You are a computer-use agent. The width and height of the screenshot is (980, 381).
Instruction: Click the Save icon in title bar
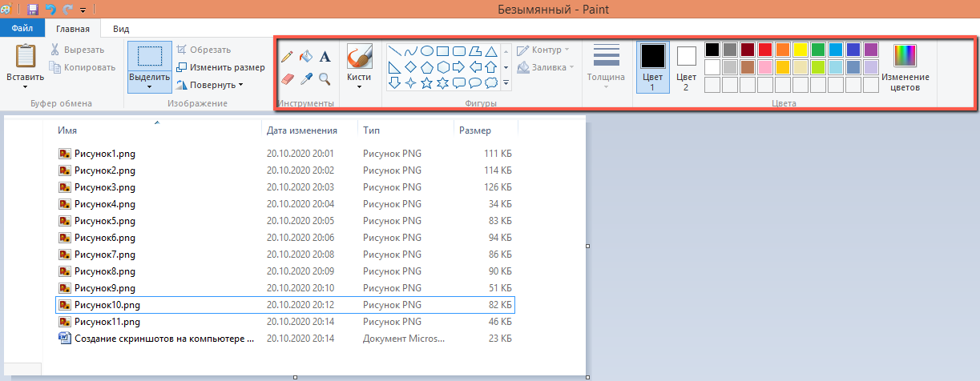pos(33,10)
